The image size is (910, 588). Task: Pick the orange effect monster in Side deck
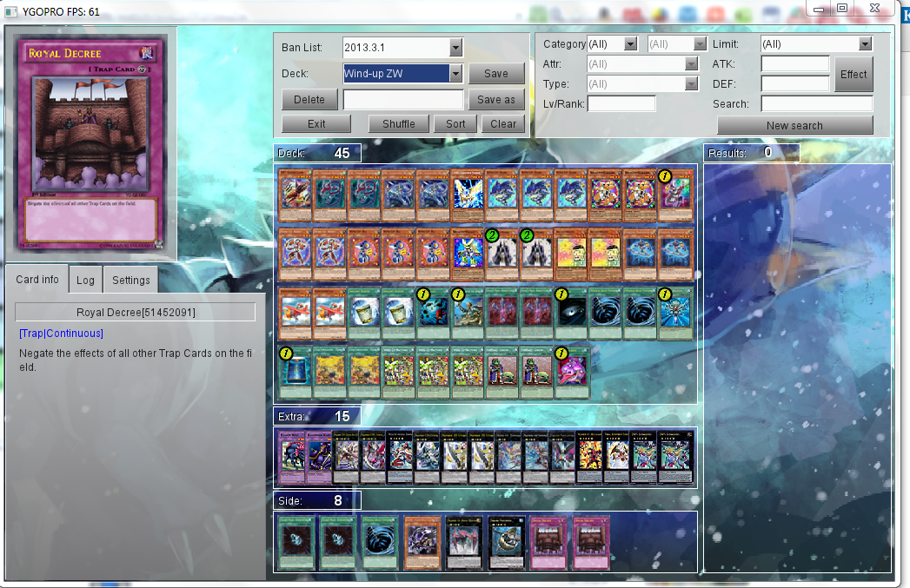(422, 543)
